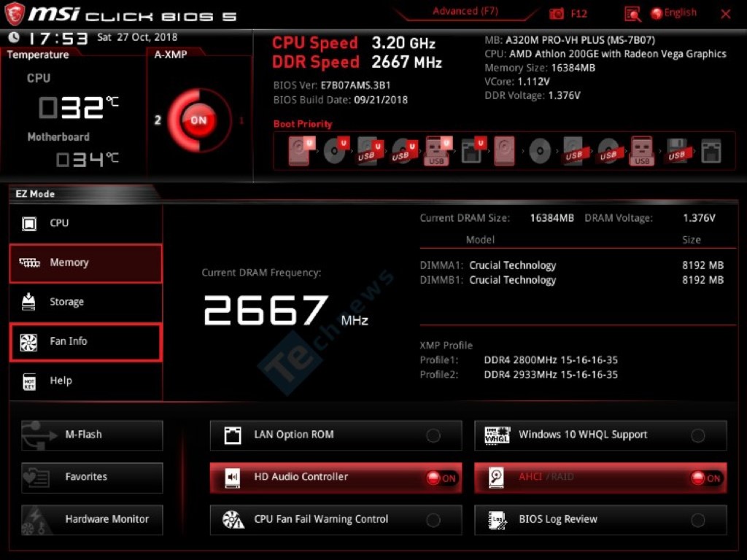Click the CPU Speed 3.20 GHz value
The height and width of the screenshot is (560, 747).
click(403, 43)
